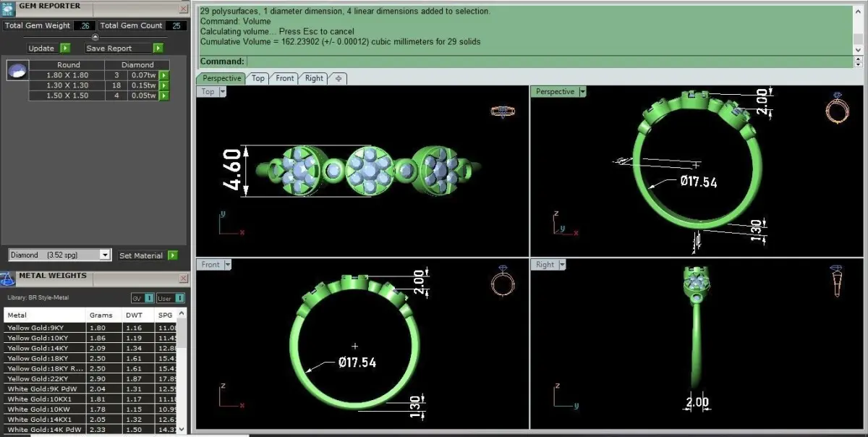Toggle the GV library switch

(x=142, y=297)
